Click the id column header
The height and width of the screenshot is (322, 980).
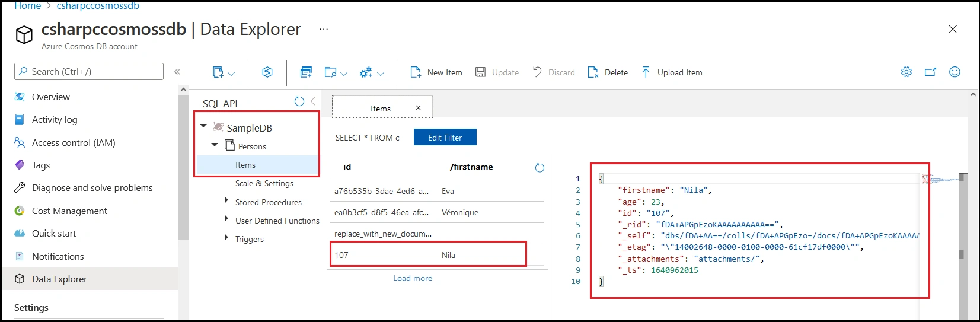click(347, 167)
